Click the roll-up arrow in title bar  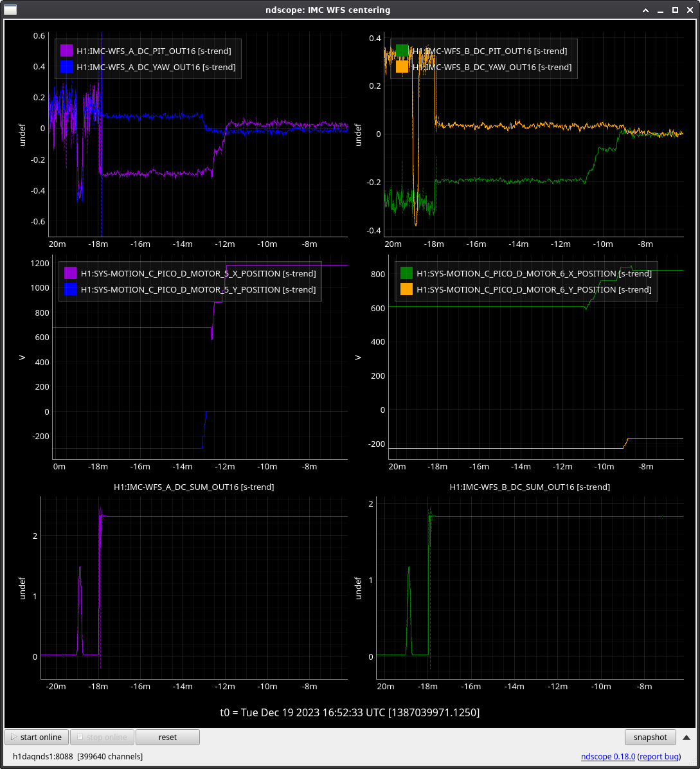(645, 10)
